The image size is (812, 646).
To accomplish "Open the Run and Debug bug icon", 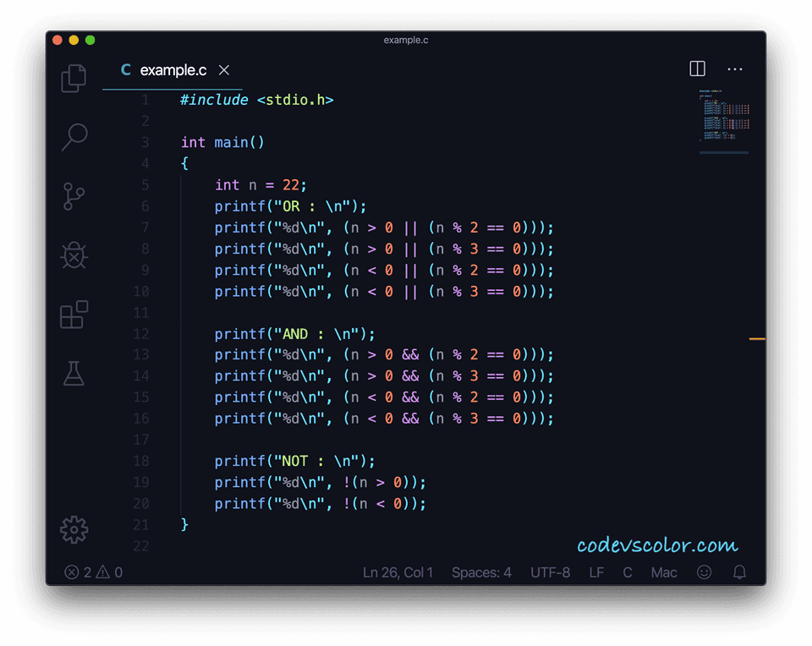I will click(x=74, y=255).
